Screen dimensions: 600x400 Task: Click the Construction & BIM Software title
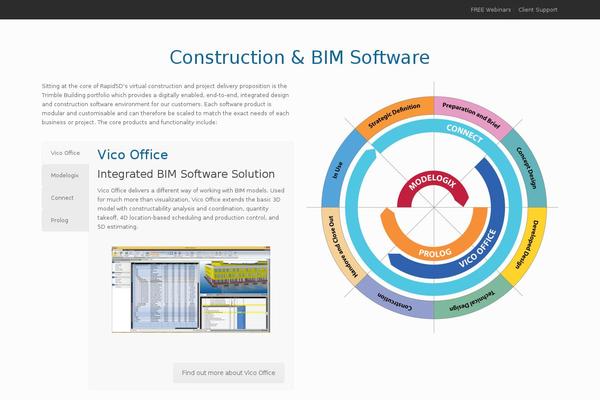tap(300, 57)
